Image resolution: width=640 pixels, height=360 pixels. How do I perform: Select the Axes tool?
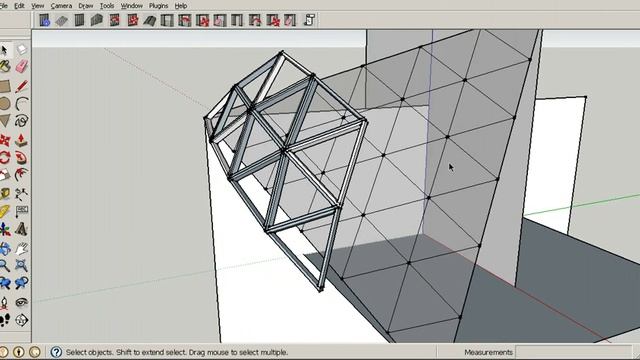pyautogui.click(x=4, y=229)
